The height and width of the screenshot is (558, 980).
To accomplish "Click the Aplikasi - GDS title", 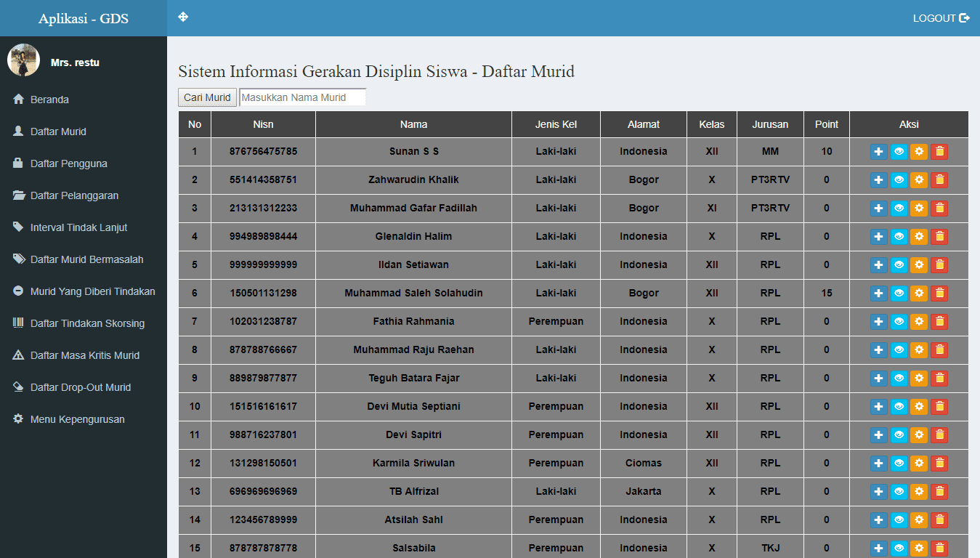I will pyautogui.click(x=84, y=18).
